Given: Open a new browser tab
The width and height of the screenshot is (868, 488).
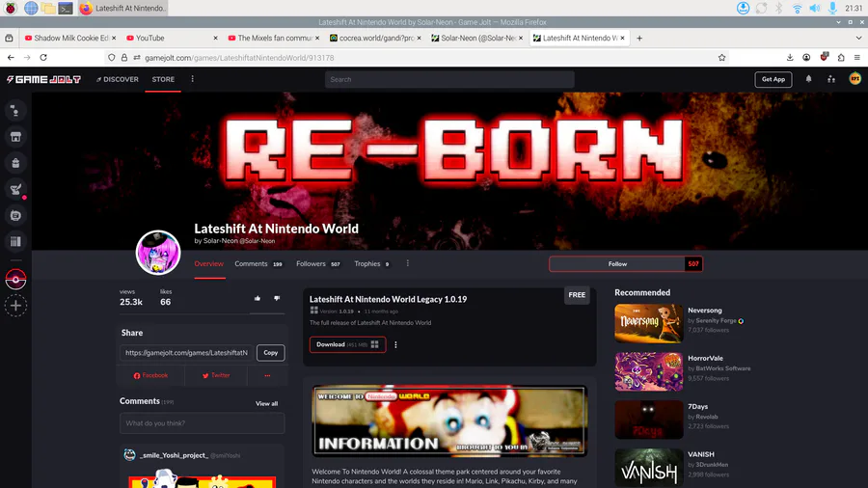Looking at the screenshot, I should click(639, 39).
